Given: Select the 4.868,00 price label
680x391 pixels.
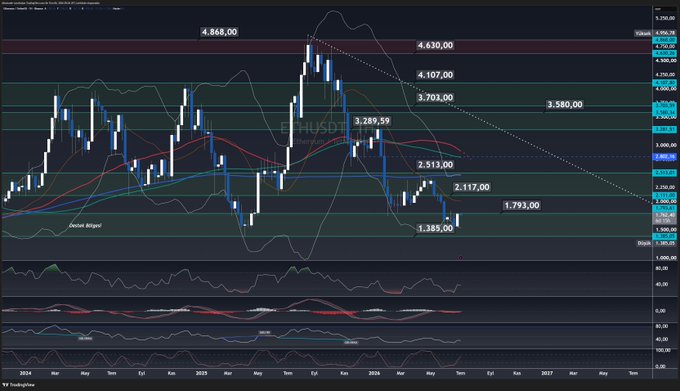Looking at the screenshot, I should click(x=219, y=32).
